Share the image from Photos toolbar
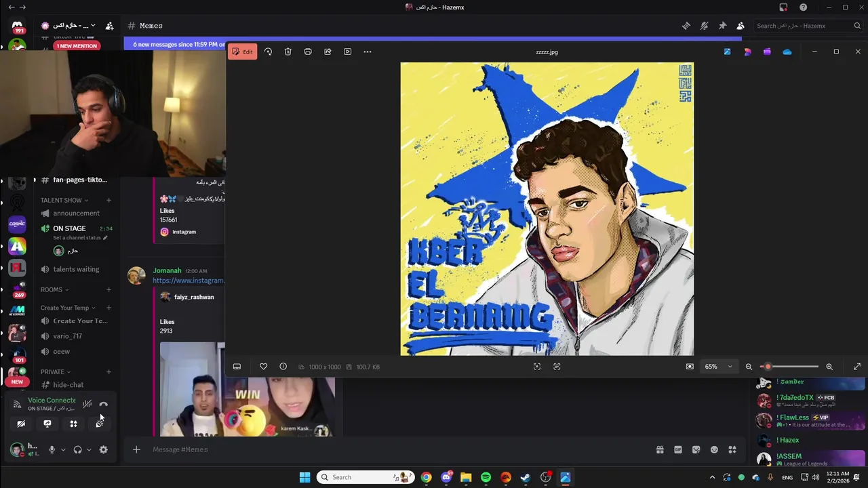Viewport: 868px width, 488px height. point(328,52)
